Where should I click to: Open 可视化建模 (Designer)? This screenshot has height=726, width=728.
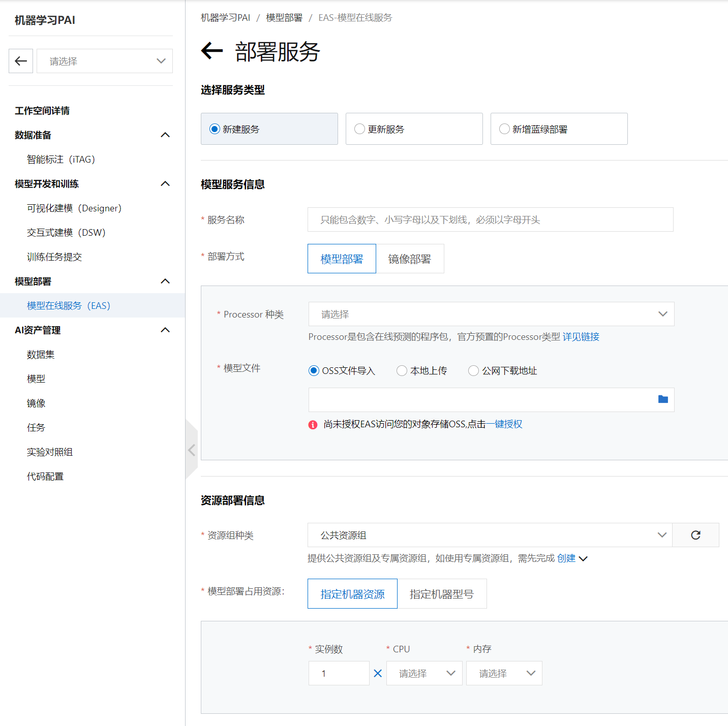click(74, 208)
